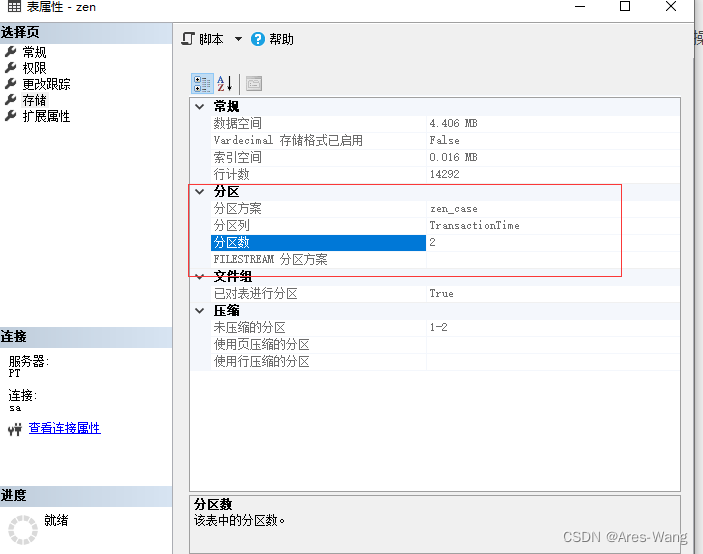
Task: Click the 脚本 script icon
Action: (188, 39)
